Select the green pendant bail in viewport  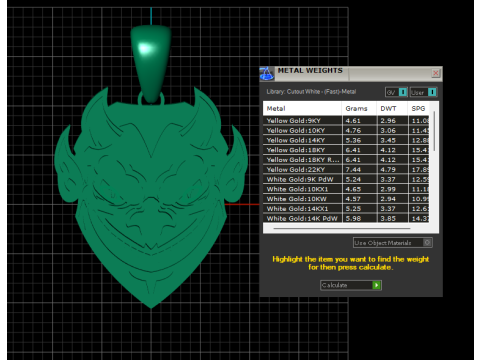151,63
